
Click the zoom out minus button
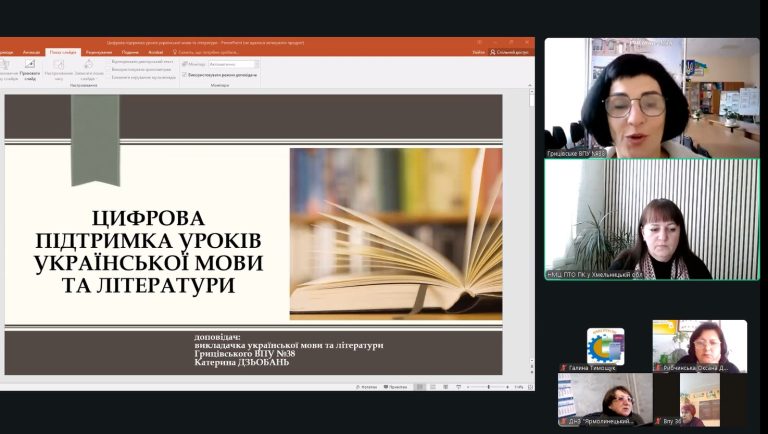[x=468, y=387]
